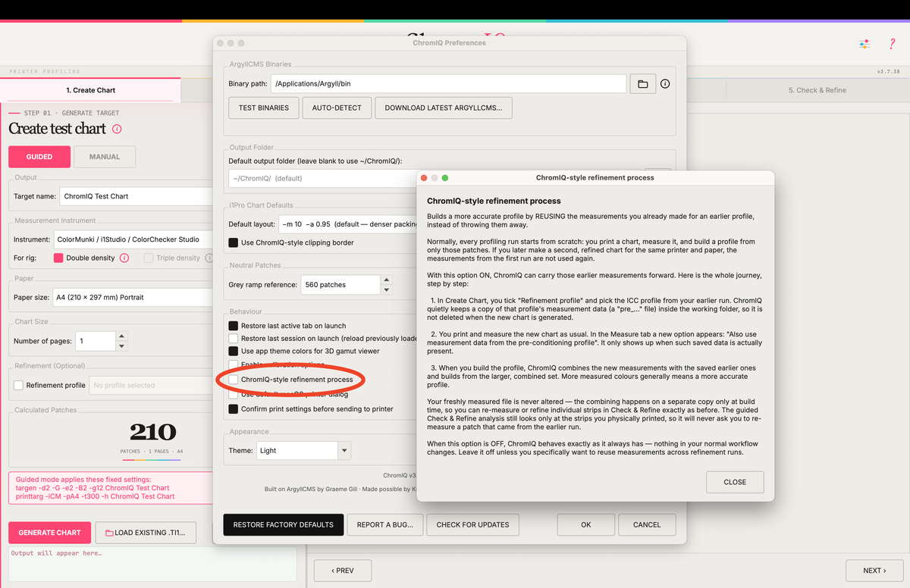Click CHECK FOR UPDATES button
The image size is (910, 588).
tap(472, 524)
